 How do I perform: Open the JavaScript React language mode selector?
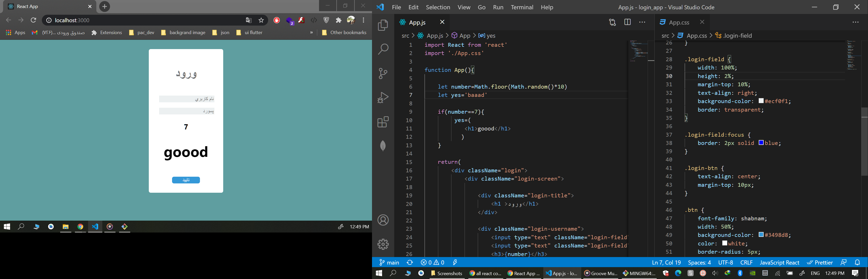pos(779,262)
